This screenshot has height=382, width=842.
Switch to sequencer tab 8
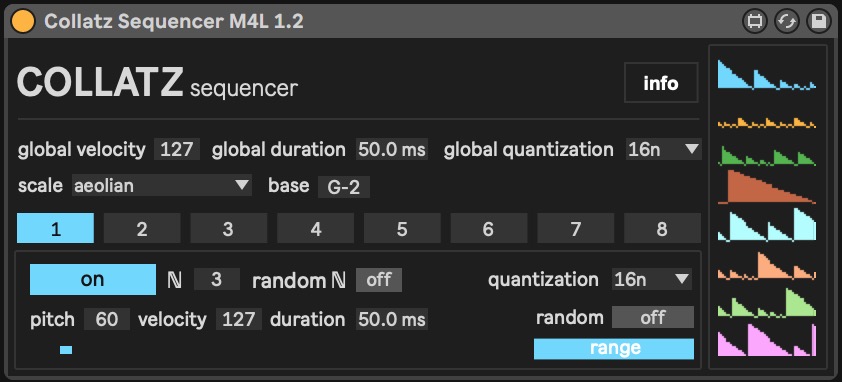(x=662, y=229)
